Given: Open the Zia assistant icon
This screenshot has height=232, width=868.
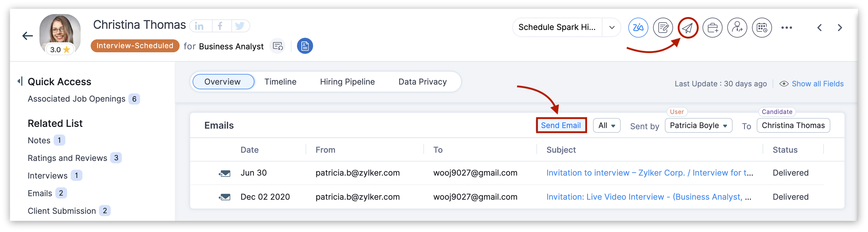Looking at the screenshot, I should click(x=638, y=28).
